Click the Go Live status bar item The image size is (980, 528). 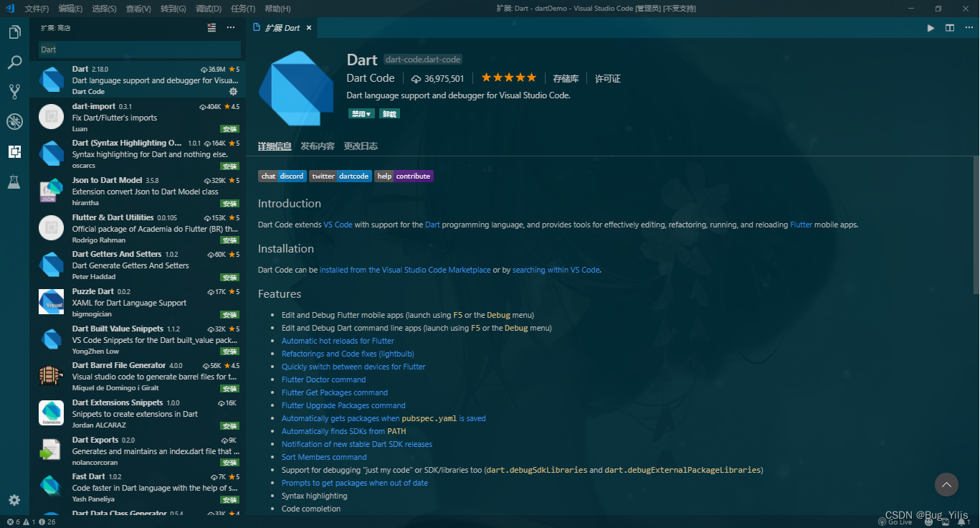coord(895,522)
